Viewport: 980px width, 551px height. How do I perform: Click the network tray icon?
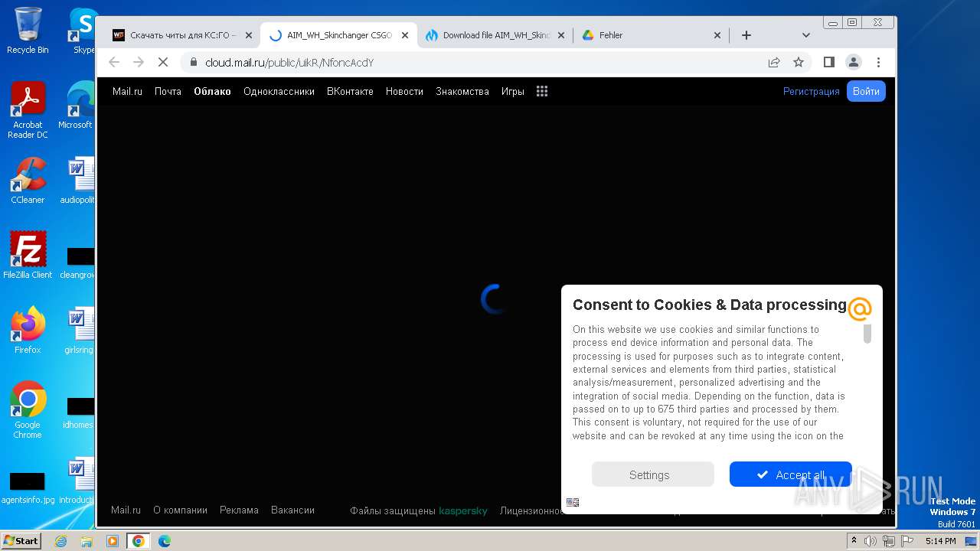tap(888, 541)
